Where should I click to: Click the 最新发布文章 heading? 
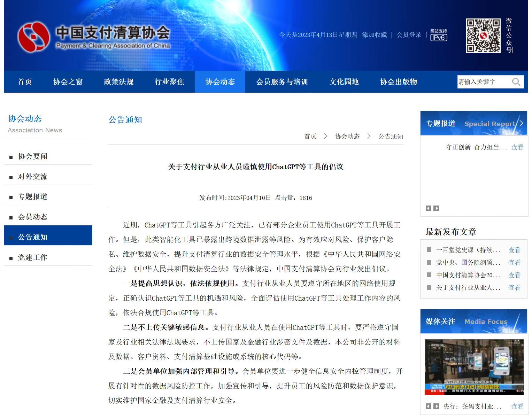click(x=451, y=232)
